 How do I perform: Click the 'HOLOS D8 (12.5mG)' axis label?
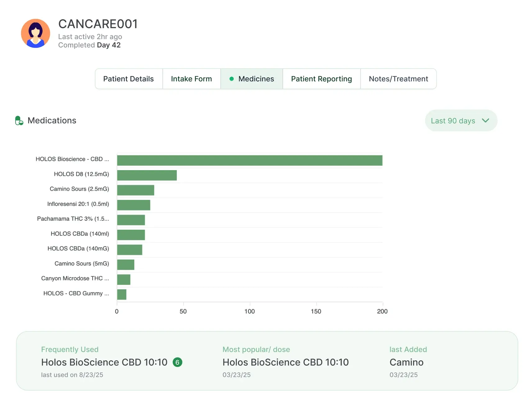(81, 174)
